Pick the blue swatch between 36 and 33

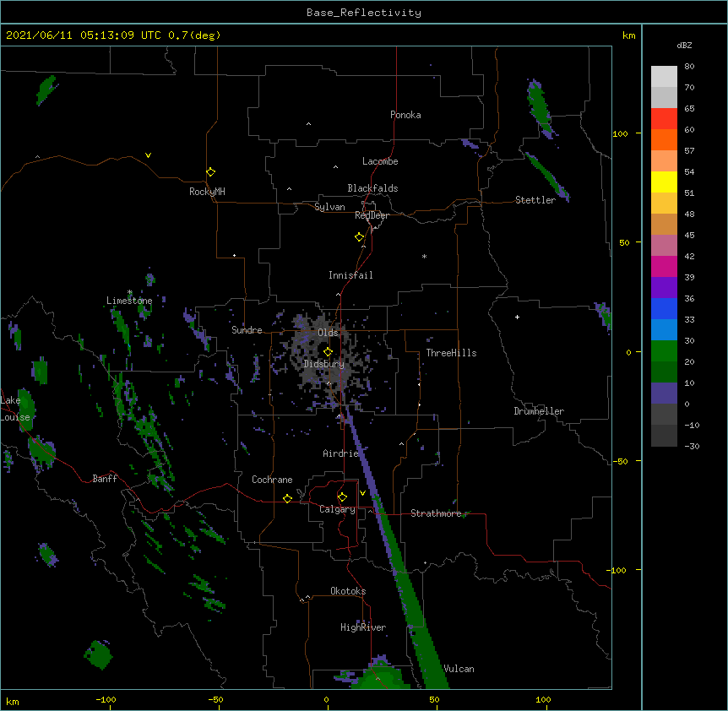[664, 308]
